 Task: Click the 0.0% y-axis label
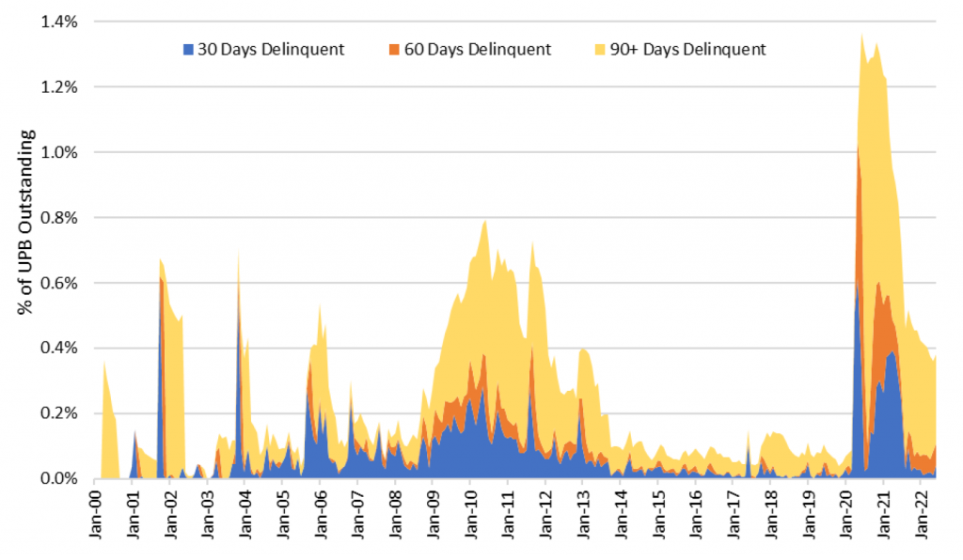59,478
